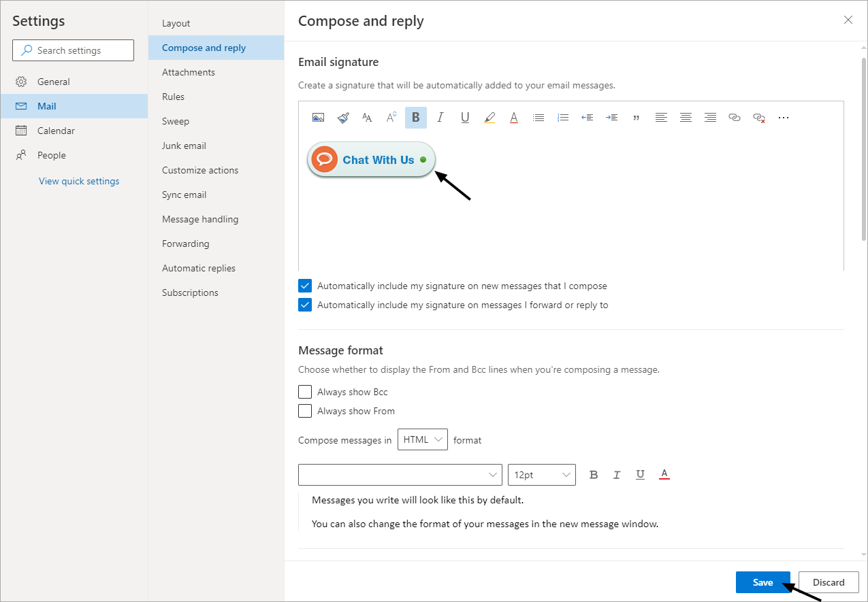The height and width of the screenshot is (602, 868).
Task: Apply underline in signature toolbar
Action: 465,118
